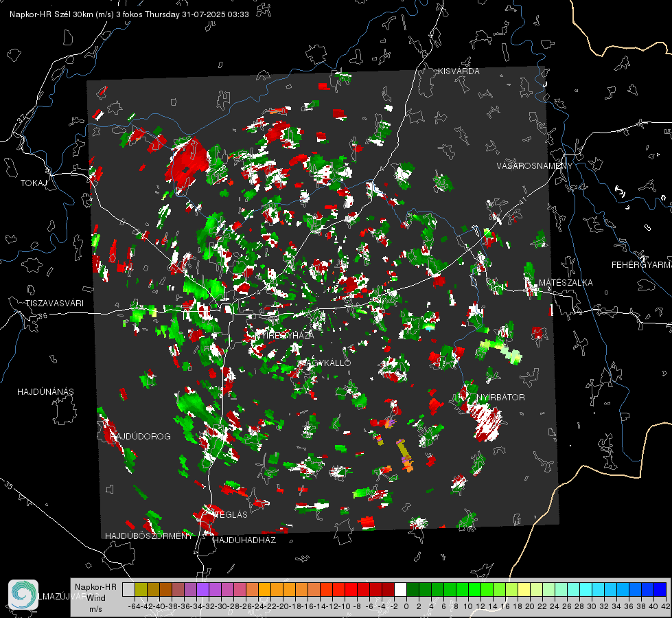Viewport: 672px width, 618px height.
Task: Click the HAJDÚHADHÁZ city label
Action: point(244,540)
